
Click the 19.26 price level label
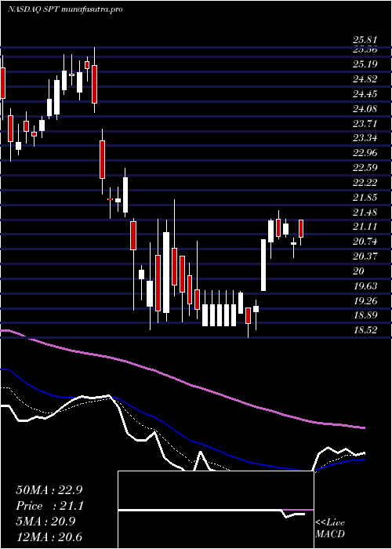(365, 300)
